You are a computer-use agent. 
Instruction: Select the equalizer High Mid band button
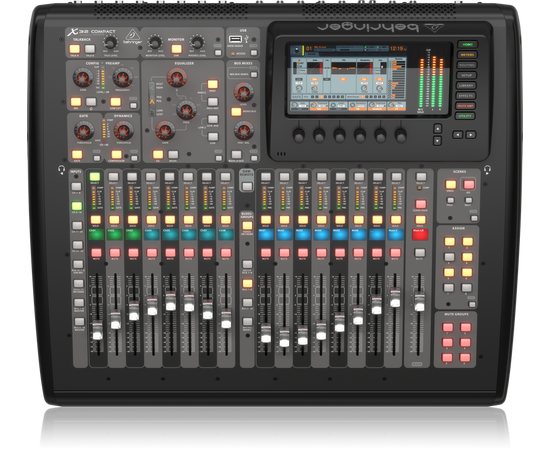(213, 102)
